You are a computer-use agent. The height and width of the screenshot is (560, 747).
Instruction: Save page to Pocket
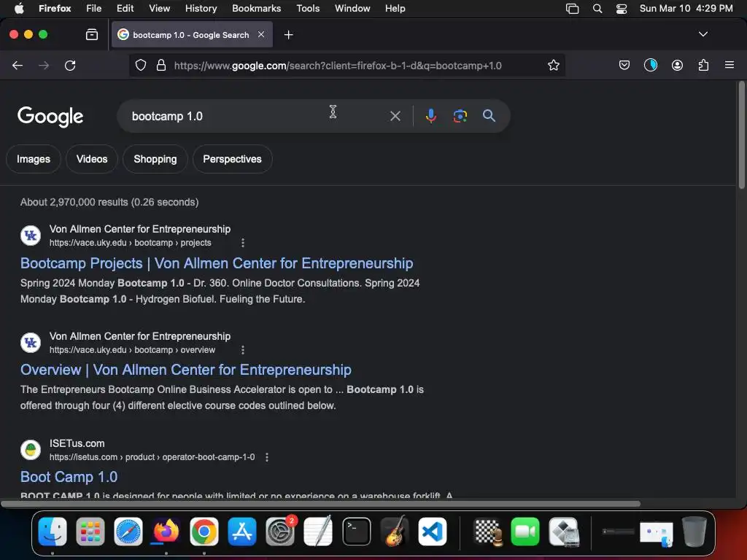coord(624,65)
